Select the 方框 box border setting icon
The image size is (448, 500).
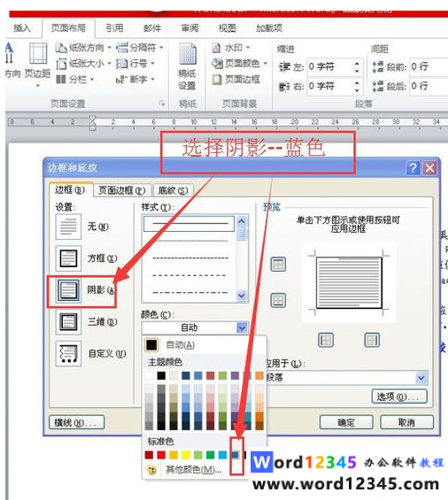point(68,258)
